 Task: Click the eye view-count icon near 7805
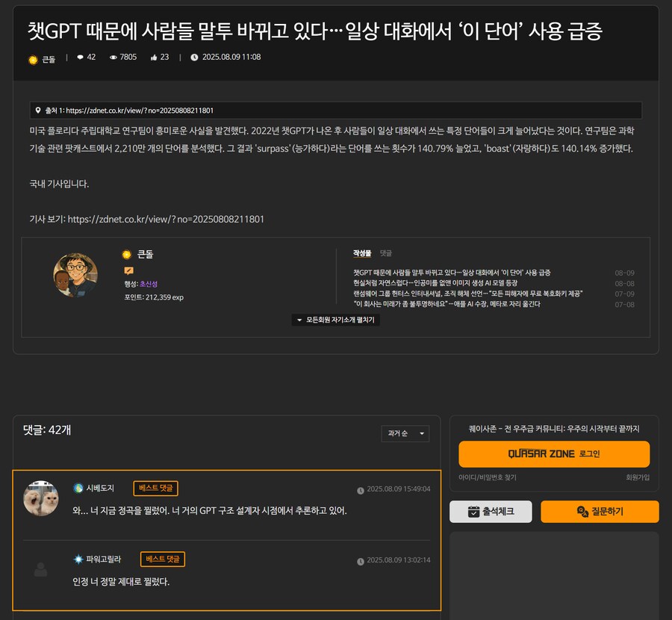click(x=113, y=58)
